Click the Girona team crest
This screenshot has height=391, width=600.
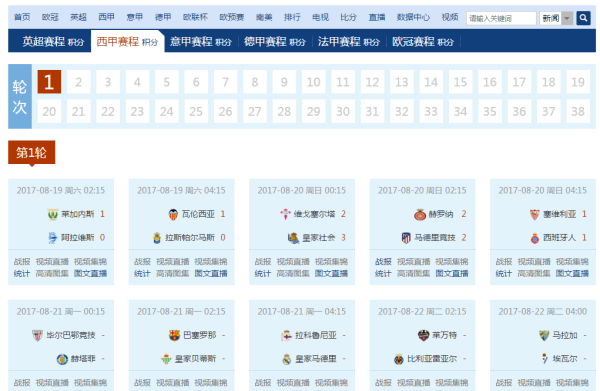(420, 215)
